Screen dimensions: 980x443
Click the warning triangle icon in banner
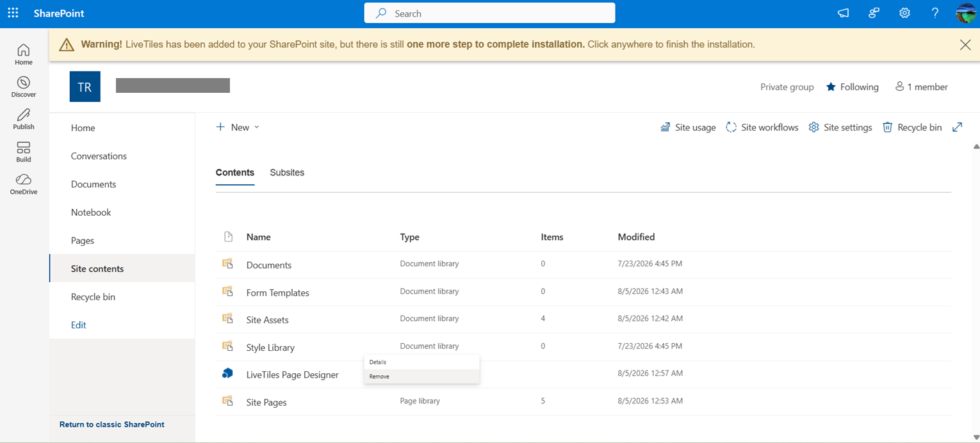click(67, 45)
